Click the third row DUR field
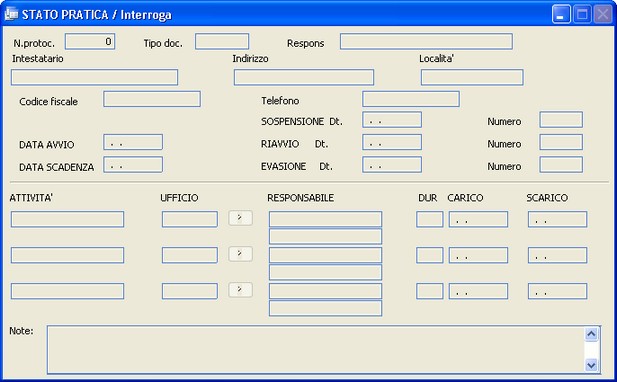Image resolution: width=617 pixels, height=382 pixels. [x=430, y=291]
